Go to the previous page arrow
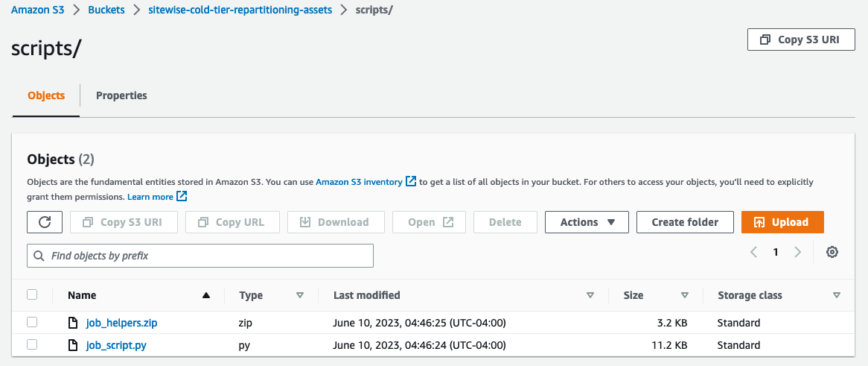The height and width of the screenshot is (366, 868). tap(753, 252)
